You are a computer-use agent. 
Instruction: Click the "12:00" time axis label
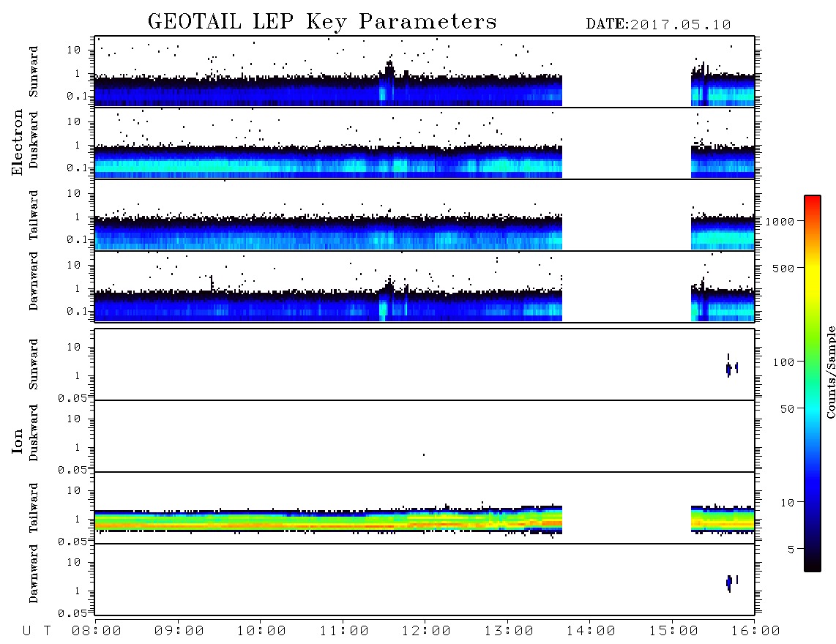click(x=426, y=632)
